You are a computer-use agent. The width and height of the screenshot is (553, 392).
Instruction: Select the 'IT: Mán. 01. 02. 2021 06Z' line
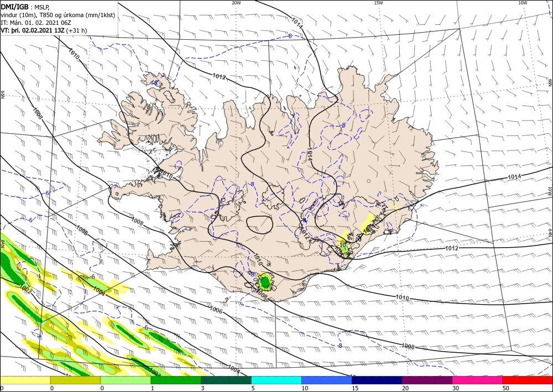coord(37,23)
